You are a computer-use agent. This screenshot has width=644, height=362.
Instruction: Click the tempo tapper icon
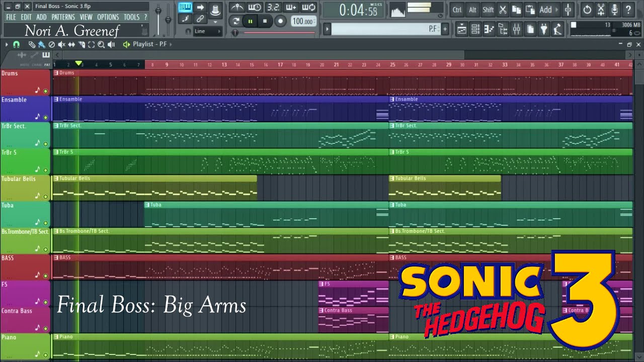click(557, 29)
